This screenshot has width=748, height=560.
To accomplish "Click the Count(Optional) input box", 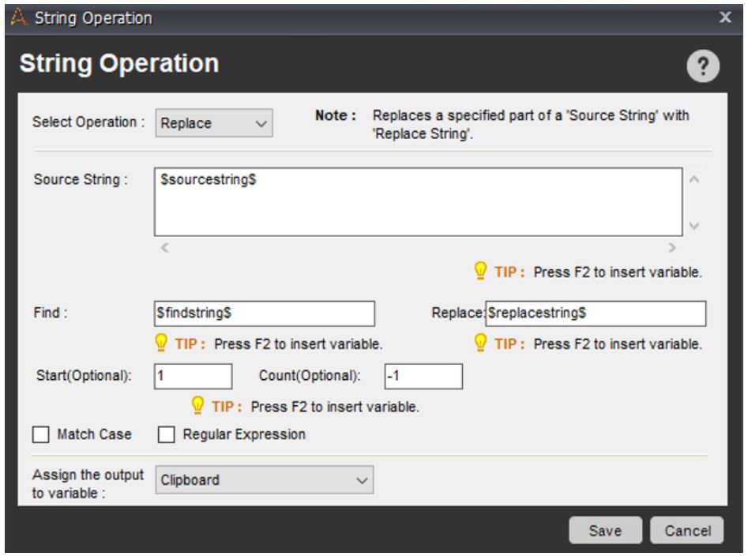I will (x=423, y=376).
